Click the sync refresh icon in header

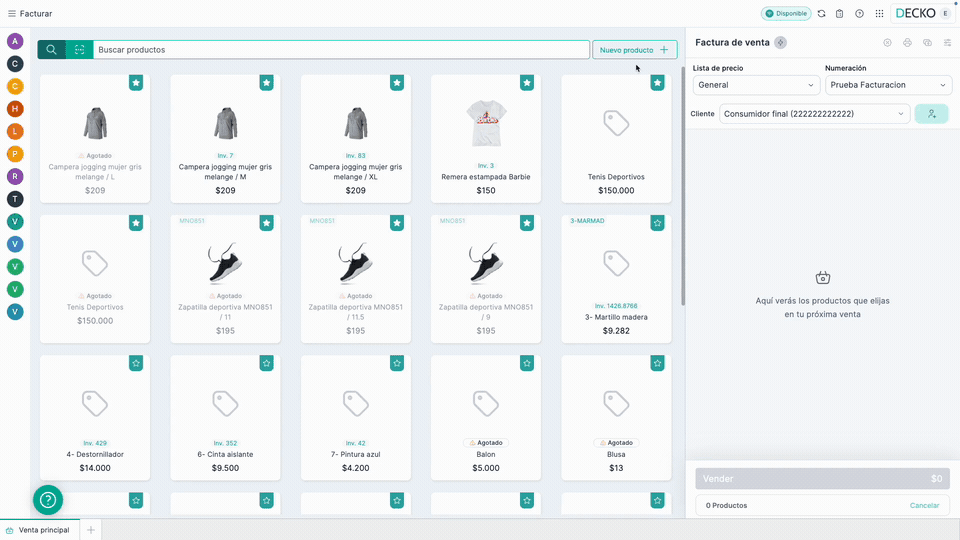[821, 14]
